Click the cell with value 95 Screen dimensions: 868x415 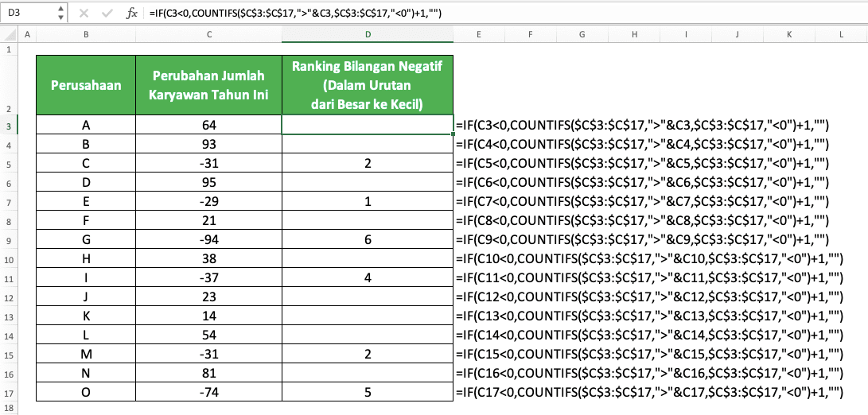coord(208,183)
